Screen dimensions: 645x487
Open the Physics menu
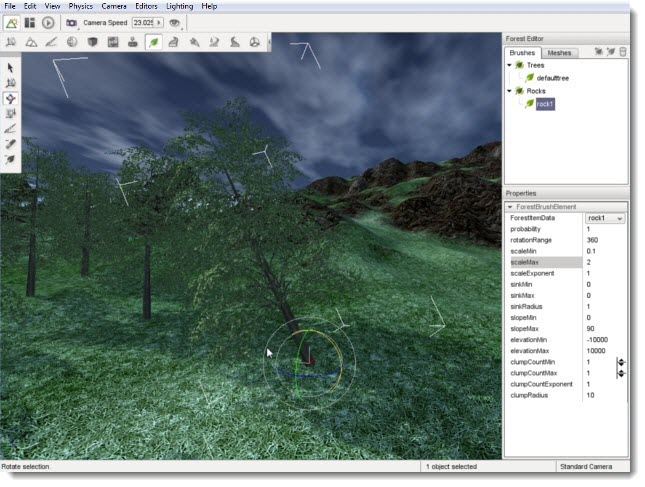(x=81, y=6)
